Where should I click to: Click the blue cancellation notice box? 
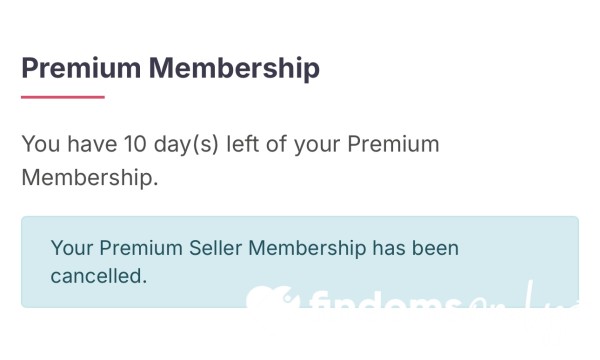tap(300, 262)
